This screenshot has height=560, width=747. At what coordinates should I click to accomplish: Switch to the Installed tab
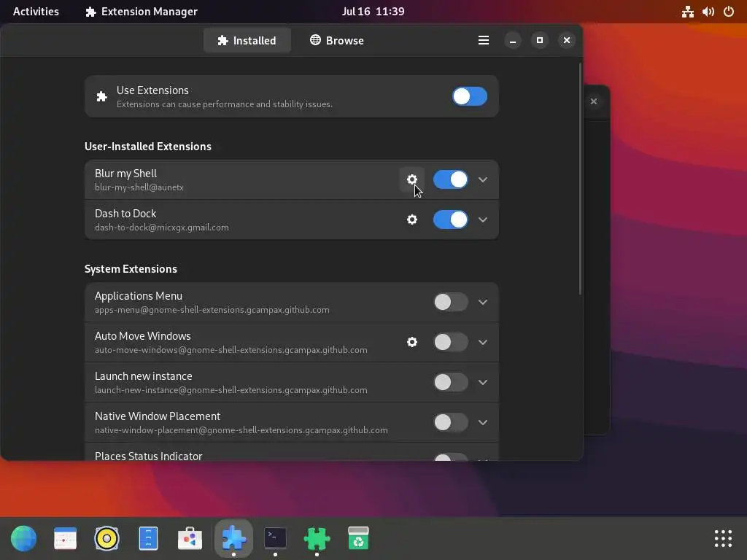coord(247,41)
